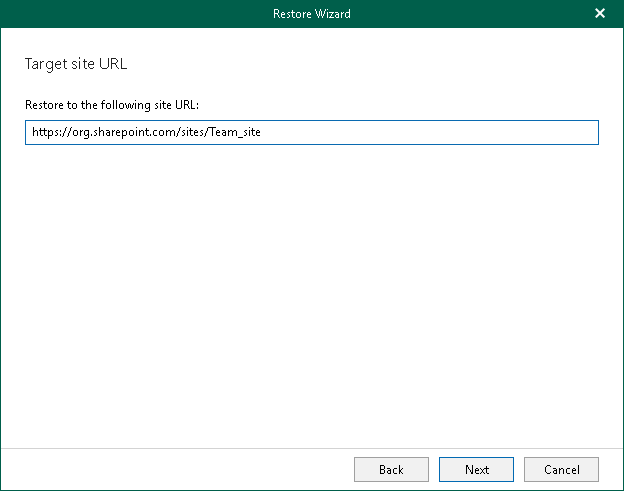Click "https" at the start of URL
This screenshot has width=624, height=491.
(44, 133)
